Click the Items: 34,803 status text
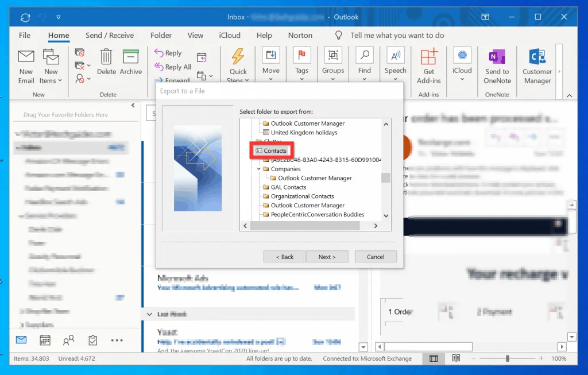The width and height of the screenshot is (588, 375). pyautogui.click(x=32, y=358)
